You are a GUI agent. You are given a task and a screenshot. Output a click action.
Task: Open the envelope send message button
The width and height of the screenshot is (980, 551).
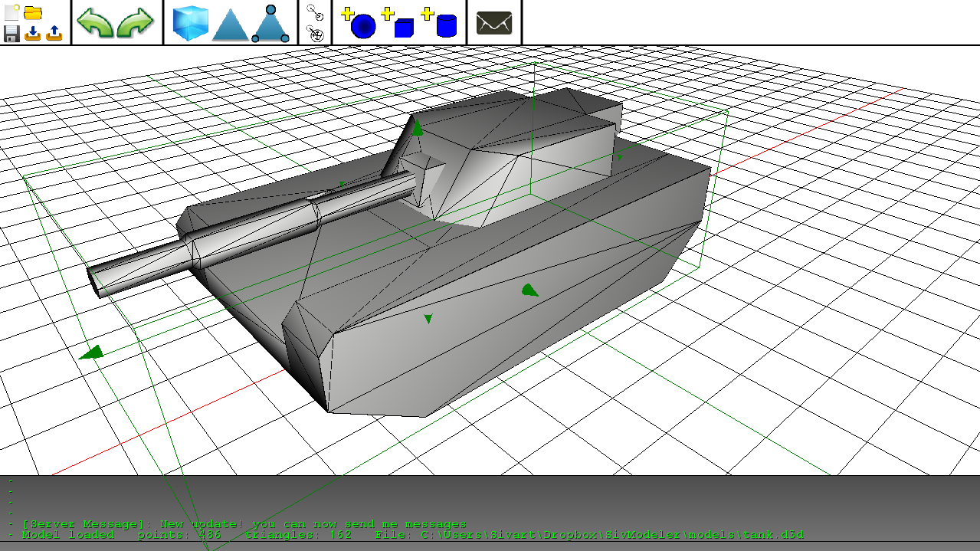[494, 23]
